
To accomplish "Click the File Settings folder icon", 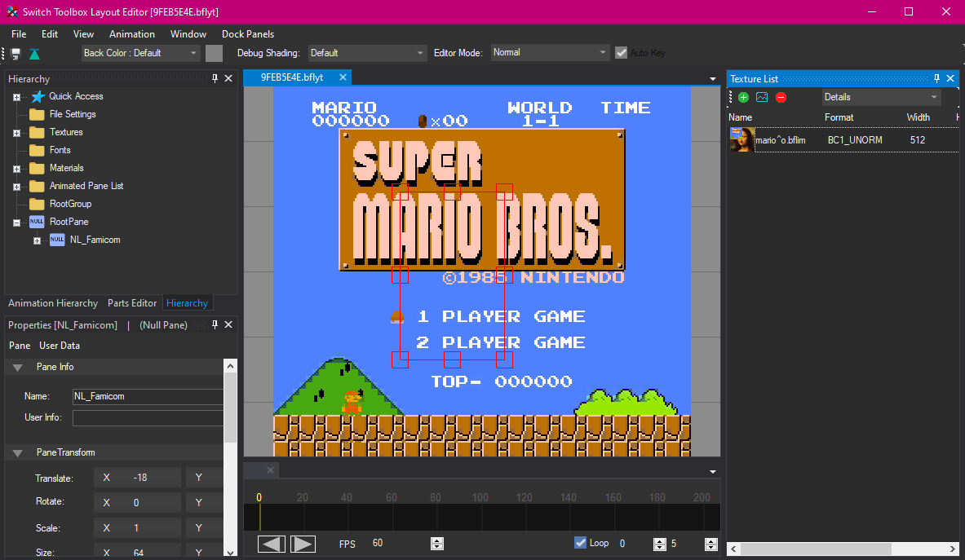I will [37, 114].
